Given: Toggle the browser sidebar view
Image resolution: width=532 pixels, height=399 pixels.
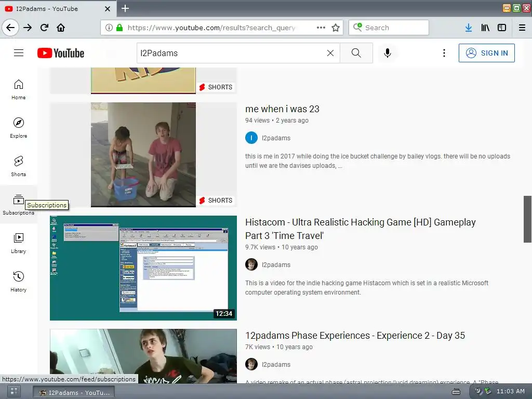Looking at the screenshot, I should pos(502,28).
